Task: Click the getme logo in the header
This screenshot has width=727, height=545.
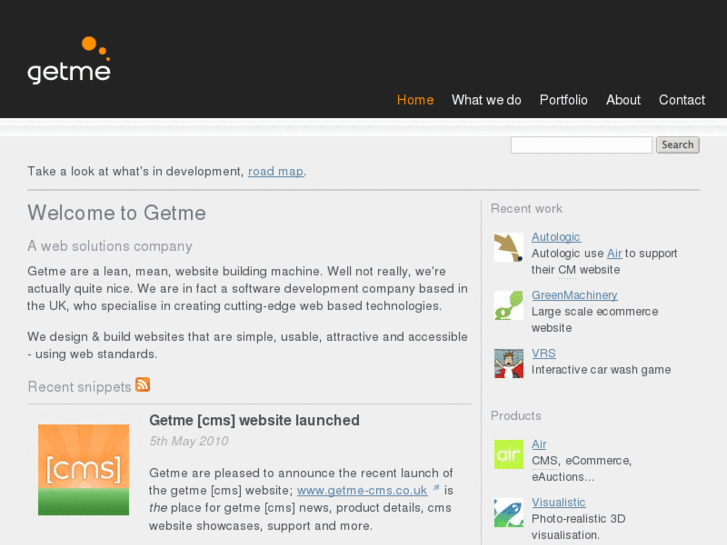Action: pos(69,60)
